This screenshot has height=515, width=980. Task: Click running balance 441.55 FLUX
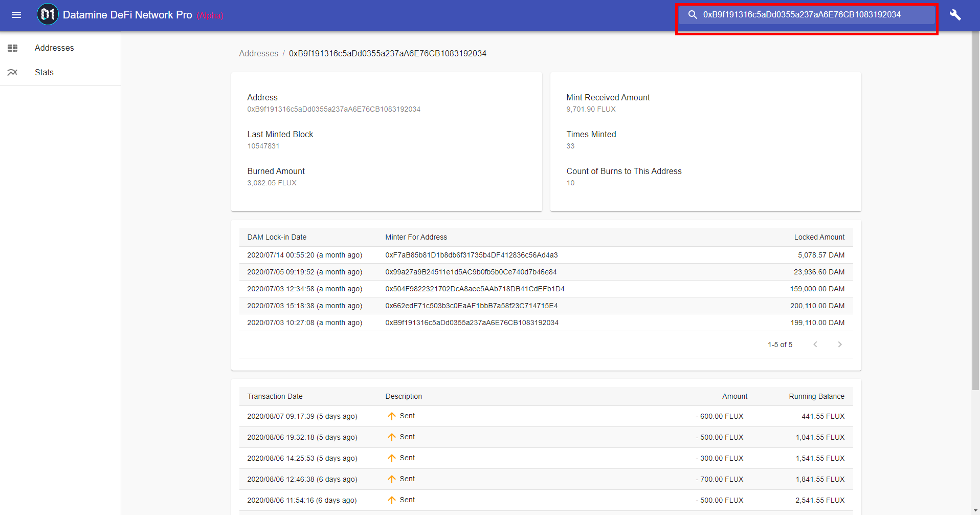(x=823, y=416)
